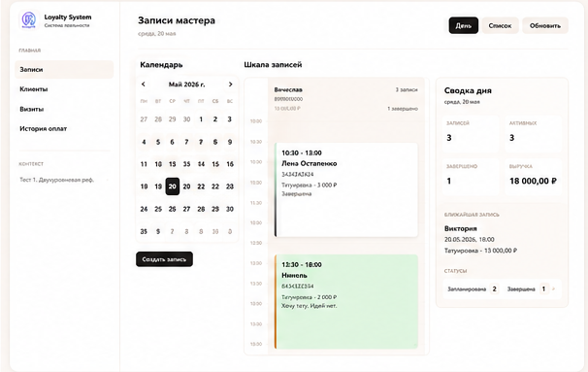The image size is (588, 372).
Task: Go to next month in calendar
Action: pos(230,85)
